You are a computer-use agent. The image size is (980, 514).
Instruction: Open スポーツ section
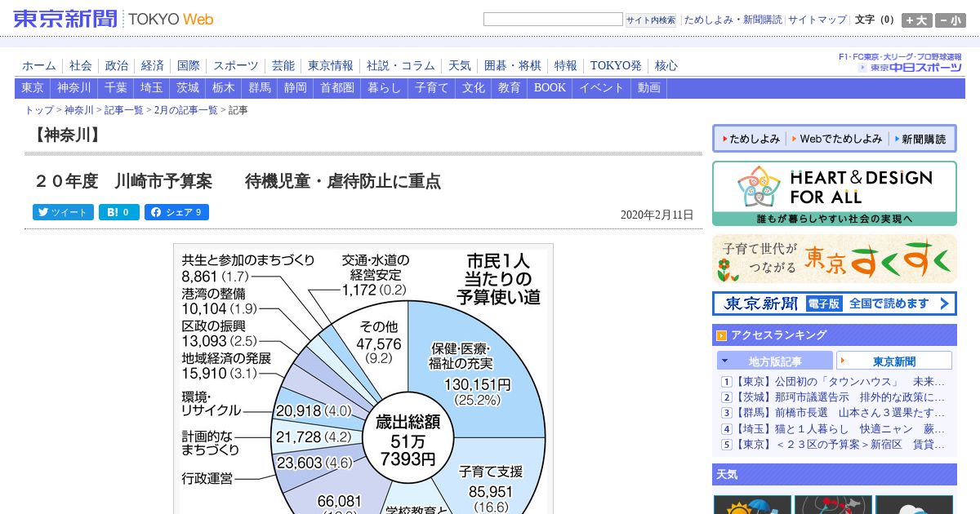click(x=236, y=65)
